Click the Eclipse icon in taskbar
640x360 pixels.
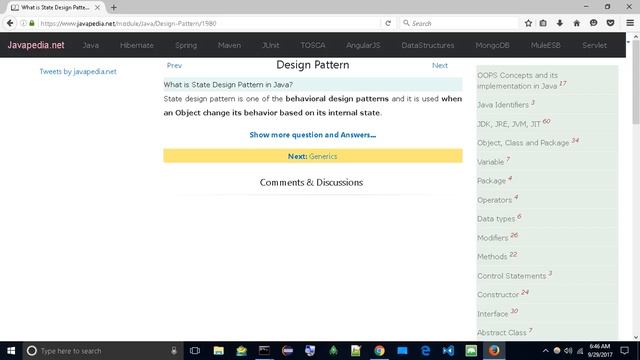(x=287, y=351)
